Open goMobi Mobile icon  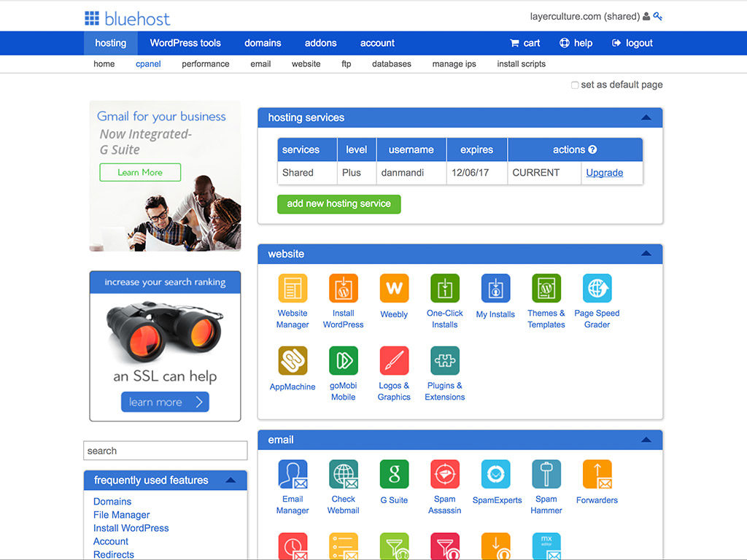coord(343,360)
